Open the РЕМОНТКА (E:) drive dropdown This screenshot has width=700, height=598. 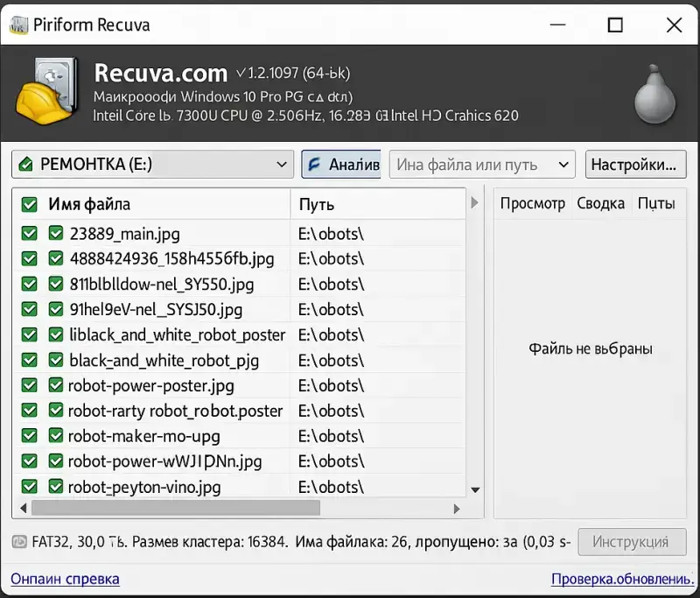tap(283, 164)
